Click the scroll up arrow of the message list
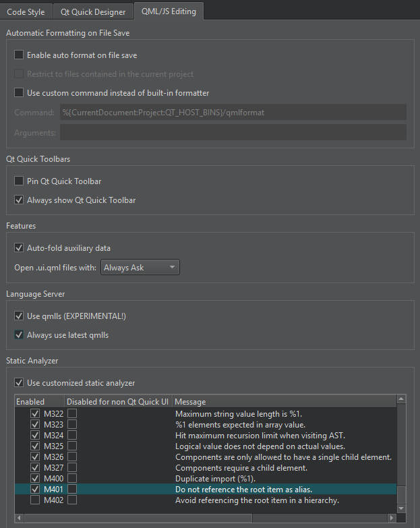420x528 pixels. [402, 401]
